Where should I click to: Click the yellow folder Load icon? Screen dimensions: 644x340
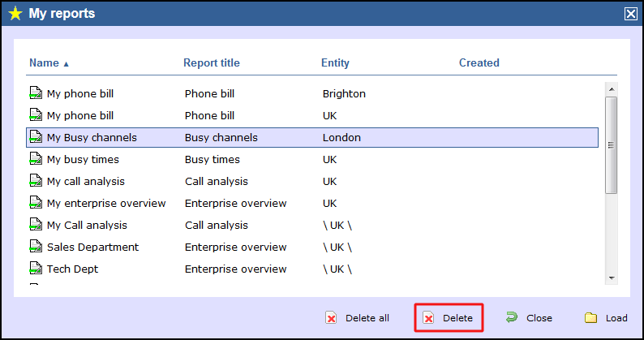tap(590, 318)
